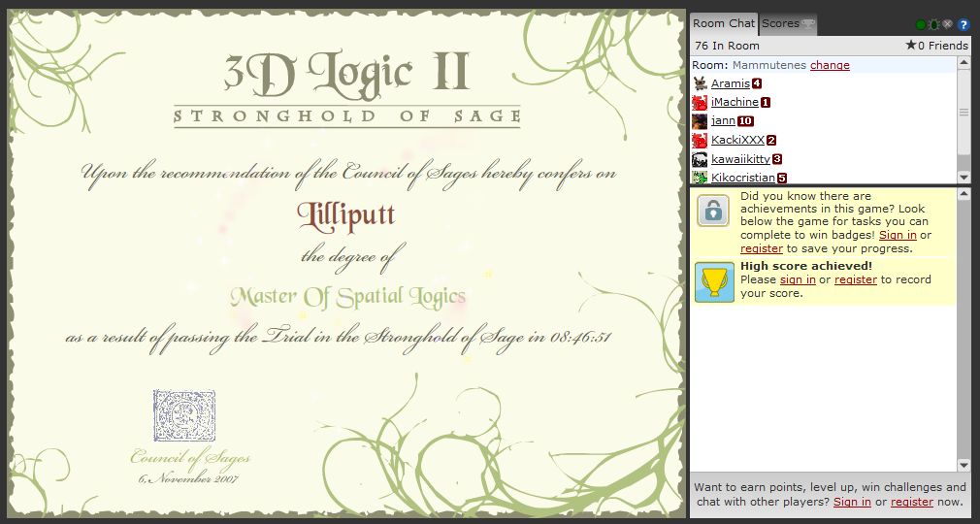Click the blue help question mark icon
Viewport: 980px width, 524px height.
point(964,24)
